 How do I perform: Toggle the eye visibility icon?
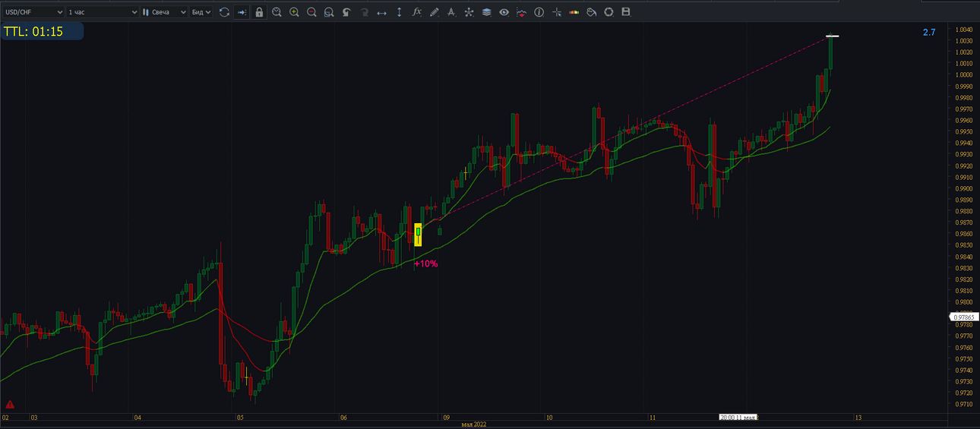coord(504,12)
